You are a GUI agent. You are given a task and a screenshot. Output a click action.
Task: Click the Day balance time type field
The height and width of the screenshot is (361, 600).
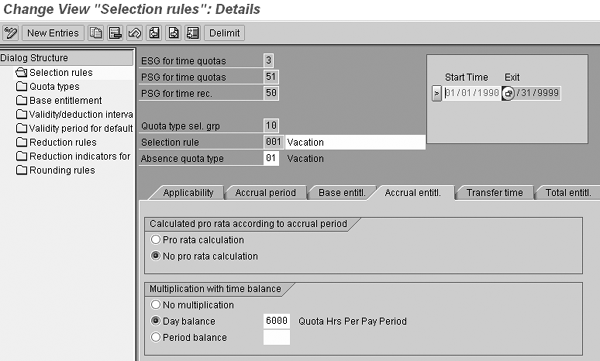(276, 321)
